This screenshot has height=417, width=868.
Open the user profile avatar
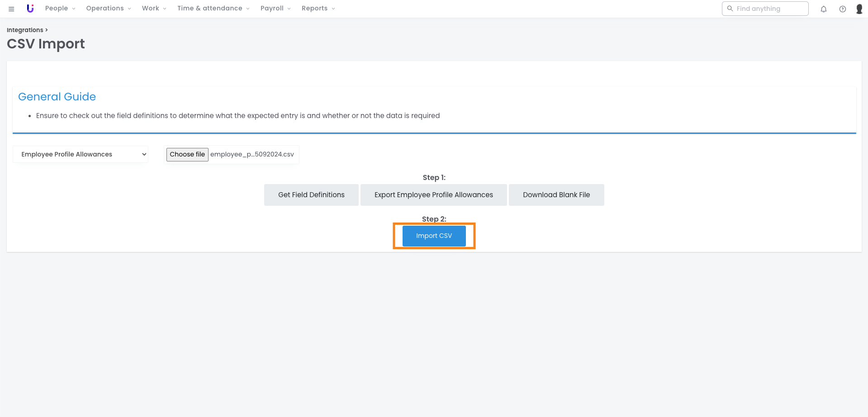pos(859,9)
